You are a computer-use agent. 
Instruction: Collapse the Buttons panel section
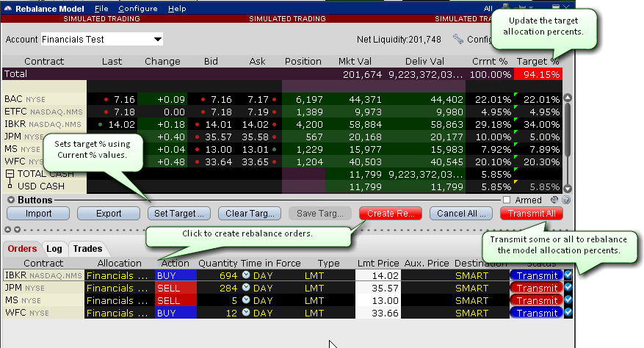[x=10, y=200]
